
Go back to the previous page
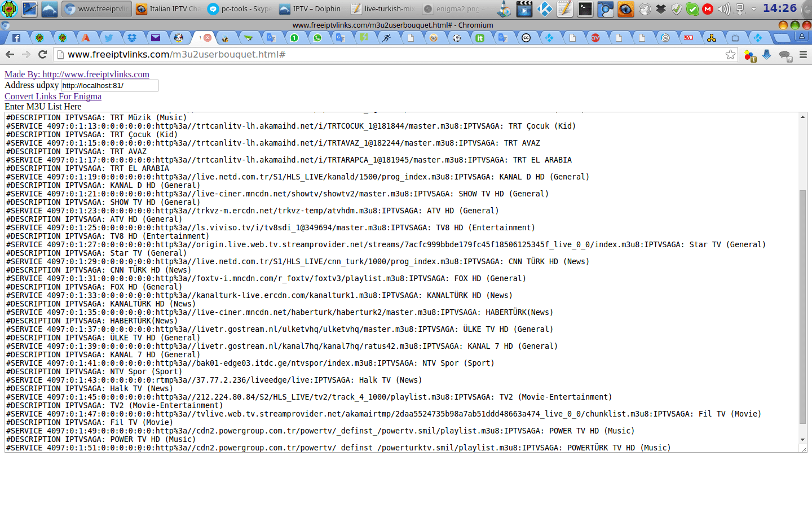(10, 54)
